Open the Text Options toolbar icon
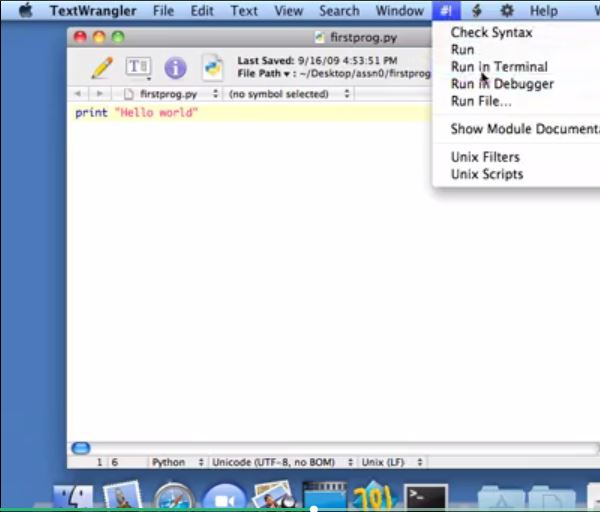The width and height of the screenshot is (600, 512). 138,68
